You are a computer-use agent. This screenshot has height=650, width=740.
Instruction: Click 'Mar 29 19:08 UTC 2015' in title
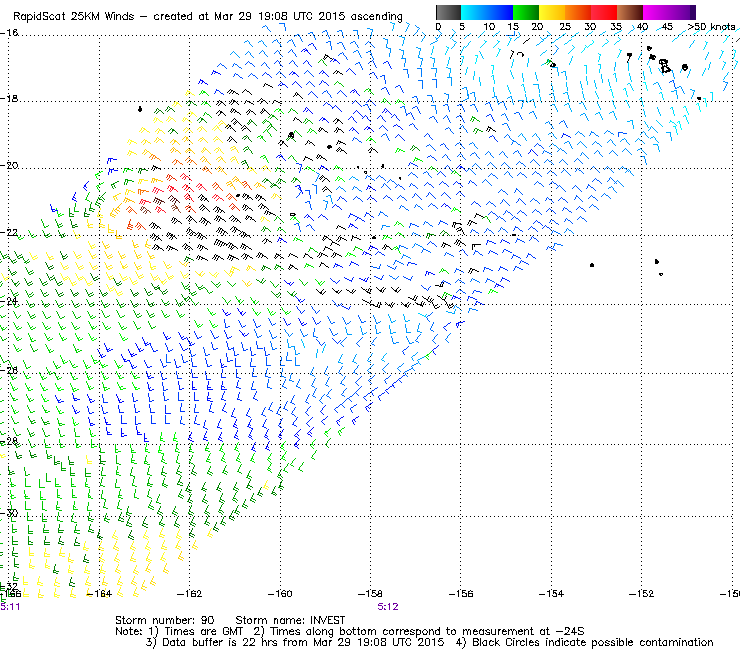(278, 17)
